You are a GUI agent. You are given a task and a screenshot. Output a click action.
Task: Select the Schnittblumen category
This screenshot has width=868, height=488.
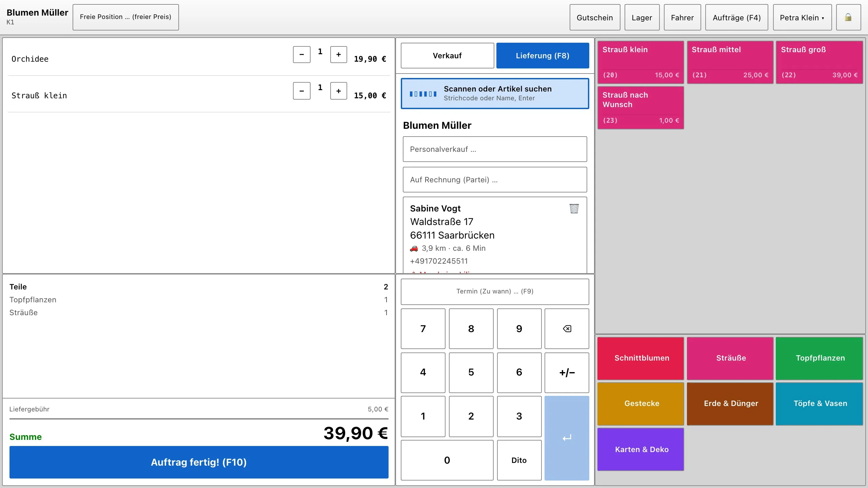coord(640,358)
